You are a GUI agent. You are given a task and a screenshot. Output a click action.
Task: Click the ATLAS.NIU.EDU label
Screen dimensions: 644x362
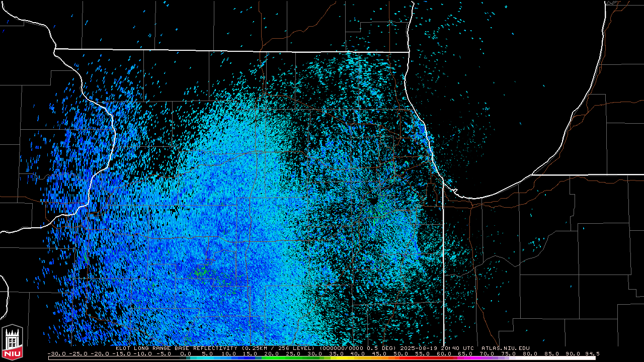tap(505, 348)
